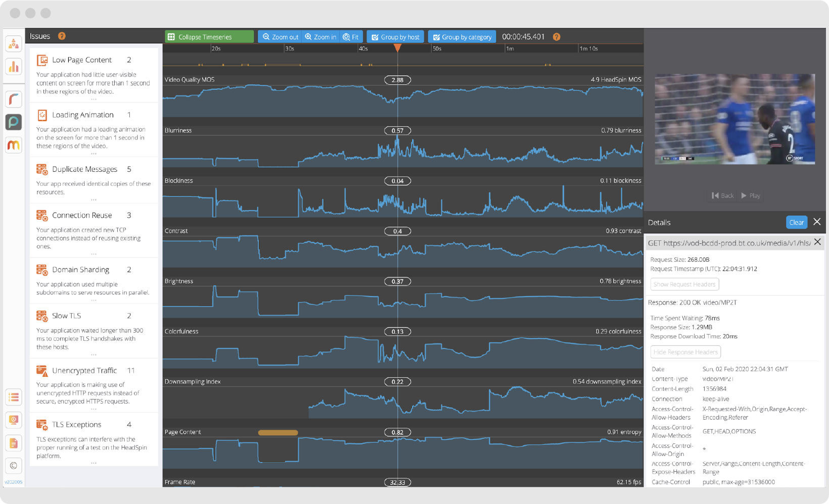Open the list view icon in sidebar

coord(14,397)
